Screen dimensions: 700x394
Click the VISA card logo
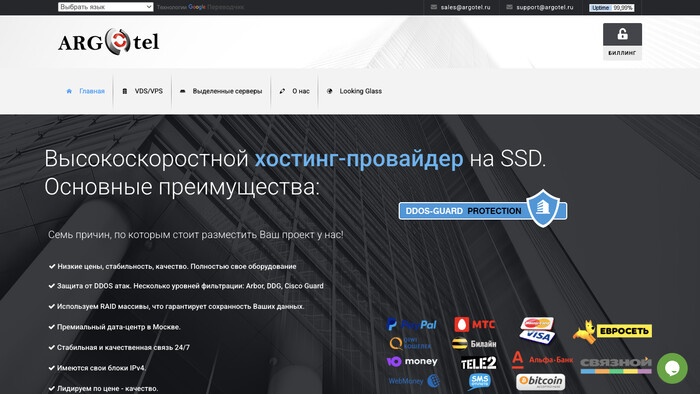click(x=538, y=336)
